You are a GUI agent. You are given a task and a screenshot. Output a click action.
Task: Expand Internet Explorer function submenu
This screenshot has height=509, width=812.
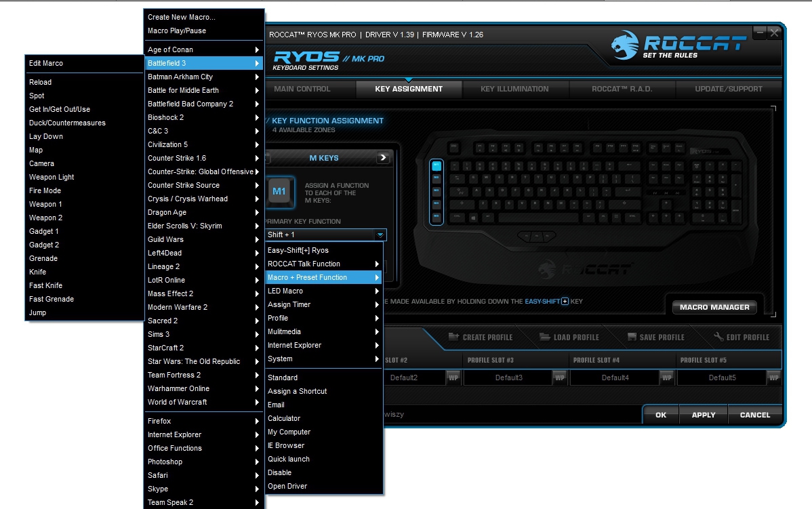pyautogui.click(x=324, y=345)
